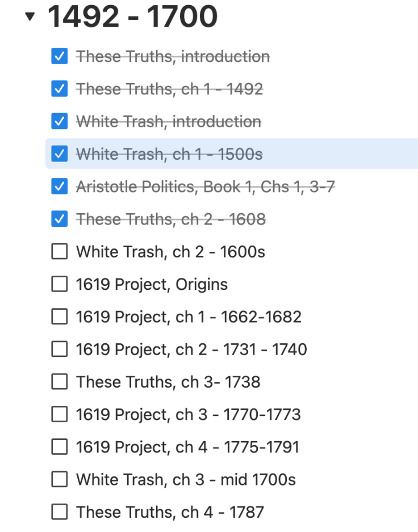The width and height of the screenshot is (418, 532).
Task: Mark These Truths, ch 4 - 1787 complete
Action: point(60,512)
